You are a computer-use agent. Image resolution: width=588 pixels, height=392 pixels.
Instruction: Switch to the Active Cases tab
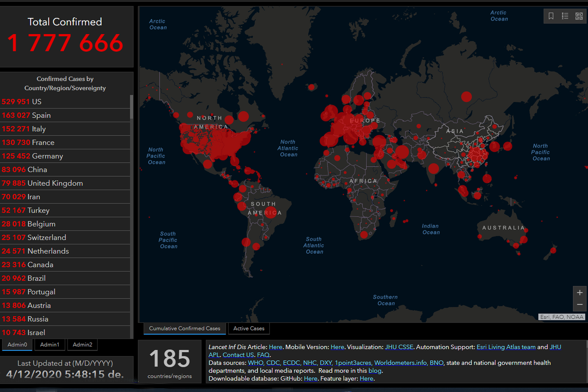[x=249, y=328]
